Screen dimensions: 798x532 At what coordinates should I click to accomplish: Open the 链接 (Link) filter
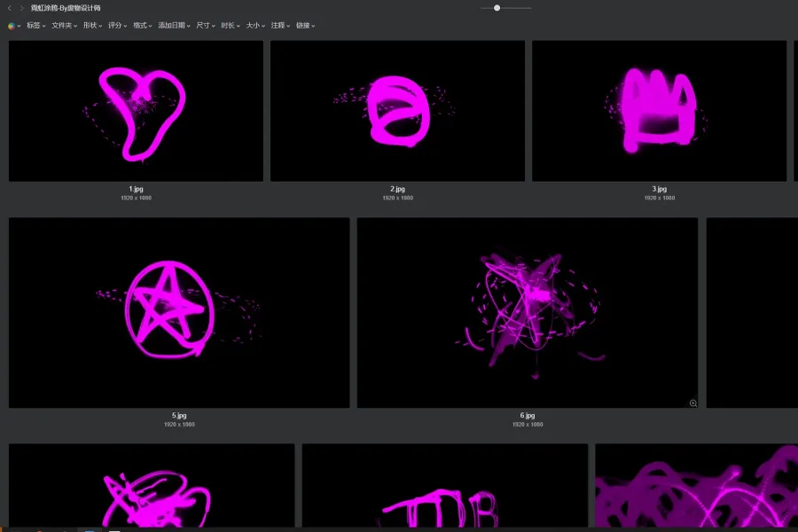[x=304, y=26]
